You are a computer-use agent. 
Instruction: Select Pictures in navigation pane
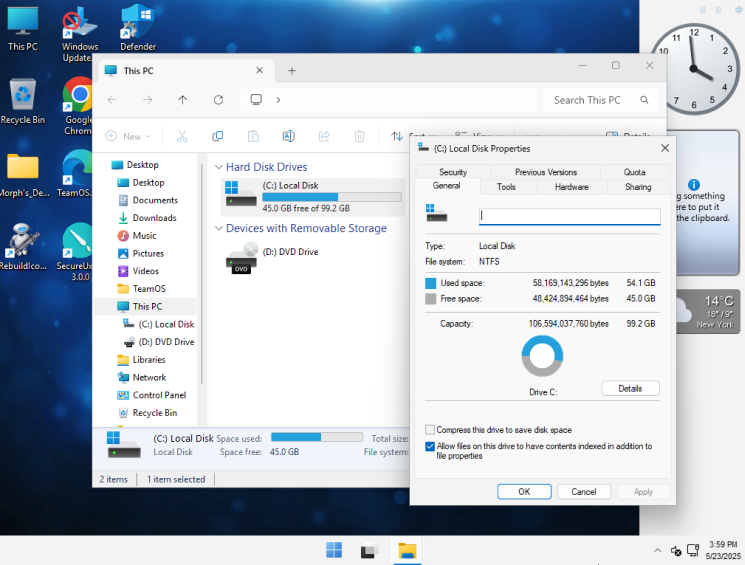pyautogui.click(x=141, y=253)
